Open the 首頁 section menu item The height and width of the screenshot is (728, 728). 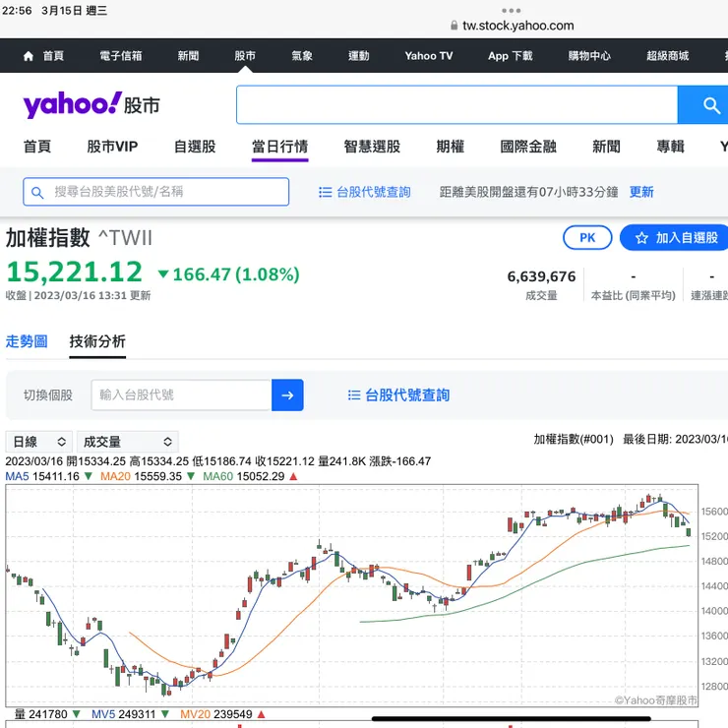pos(37,147)
